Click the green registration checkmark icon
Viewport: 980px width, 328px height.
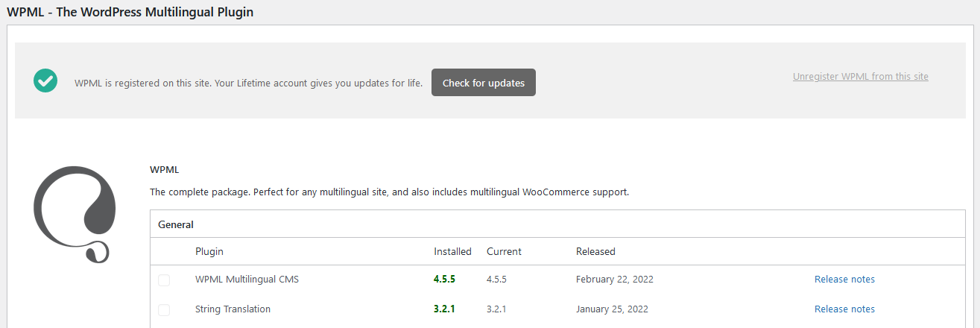point(45,81)
